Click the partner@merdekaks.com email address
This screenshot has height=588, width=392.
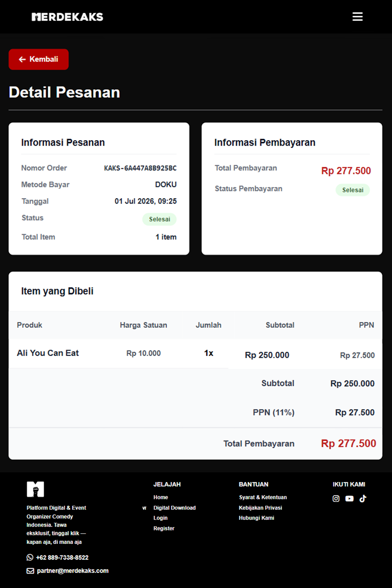[73, 571]
